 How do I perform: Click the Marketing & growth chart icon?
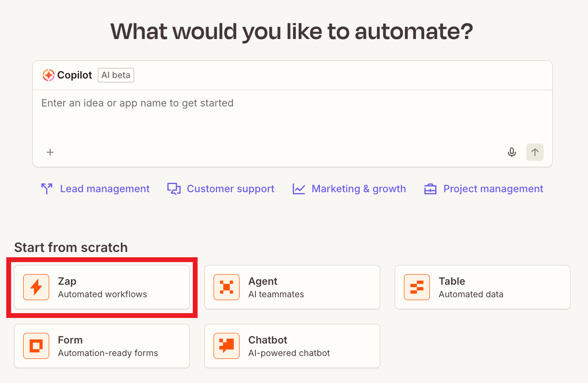(x=299, y=189)
